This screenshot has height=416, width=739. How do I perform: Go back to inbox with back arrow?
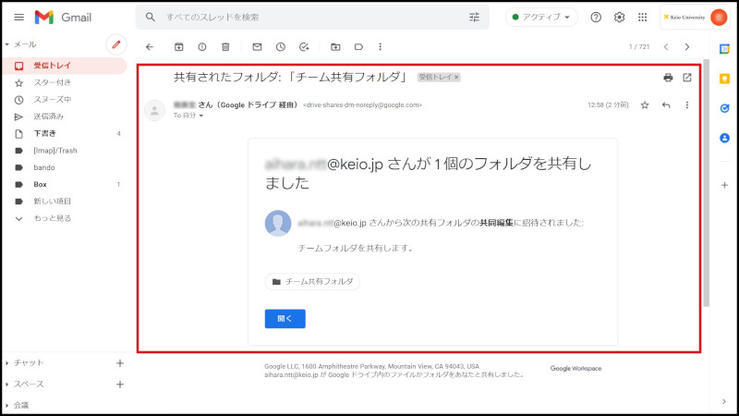[150, 47]
